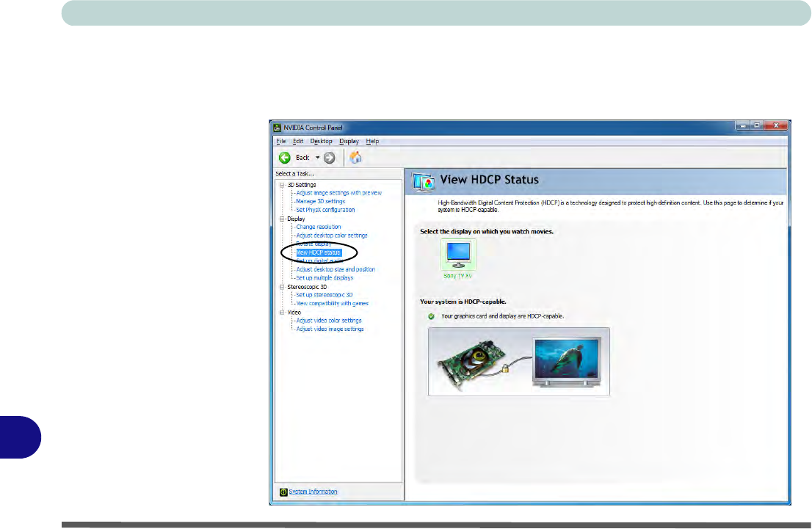Open the Desktop menu
Viewport: 812px width, 529px height.
(321, 141)
